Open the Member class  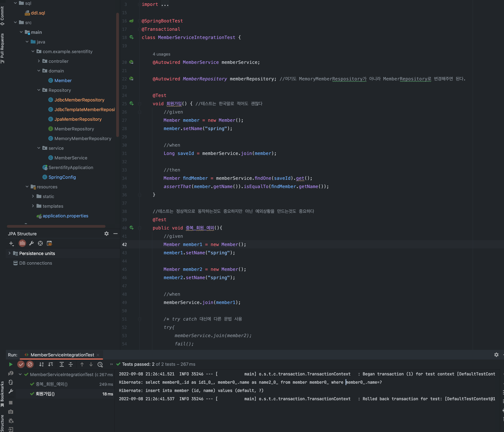coord(63,80)
